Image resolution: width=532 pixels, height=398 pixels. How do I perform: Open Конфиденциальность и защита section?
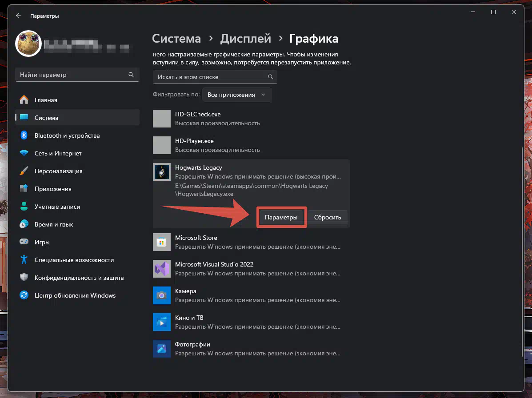click(77, 277)
